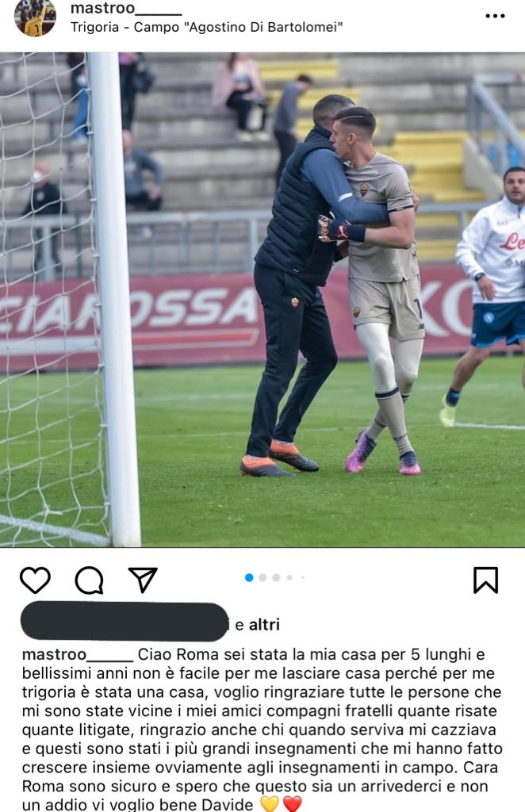Tap the caption text to expand

click(262, 730)
